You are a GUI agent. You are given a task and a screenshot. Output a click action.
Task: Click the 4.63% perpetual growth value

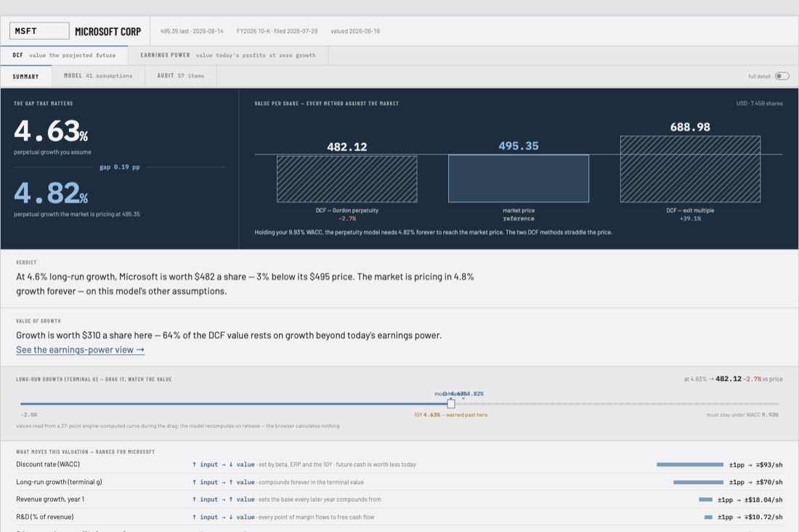51,131
